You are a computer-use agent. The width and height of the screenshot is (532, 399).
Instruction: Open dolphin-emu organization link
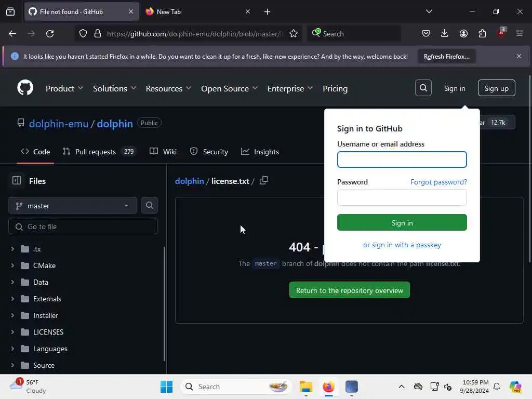pos(59,124)
